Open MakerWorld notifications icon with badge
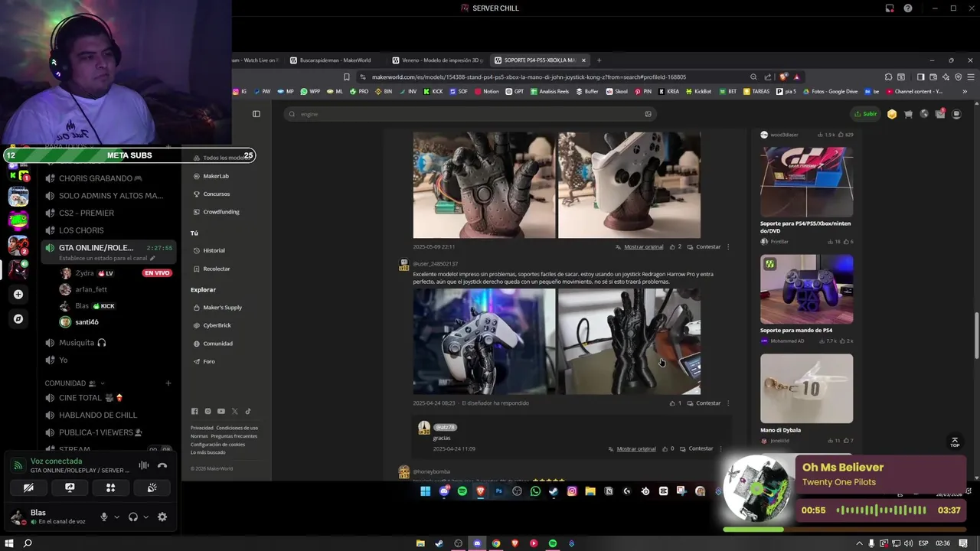This screenshot has width=980, height=551. [940, 114]
